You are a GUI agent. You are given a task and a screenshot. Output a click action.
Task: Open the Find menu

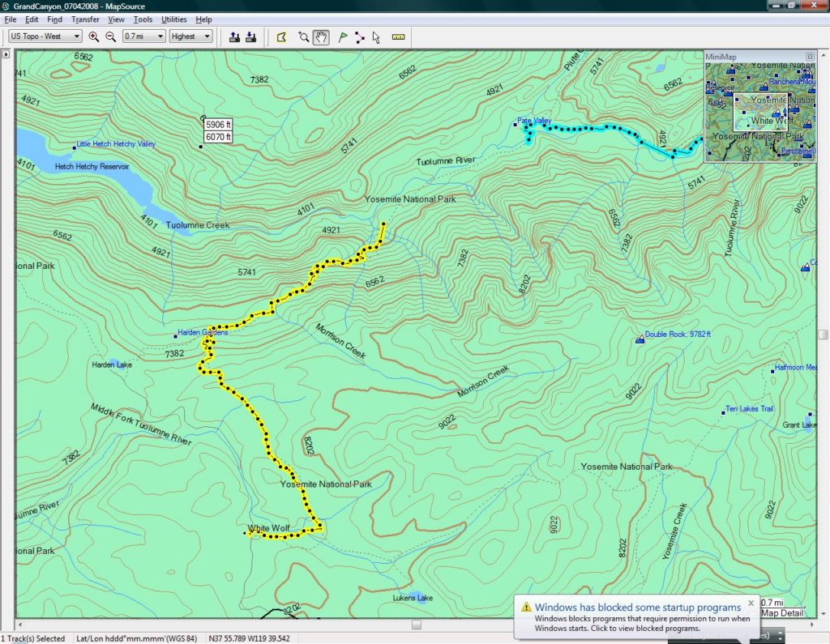click(x=54, y=19)
